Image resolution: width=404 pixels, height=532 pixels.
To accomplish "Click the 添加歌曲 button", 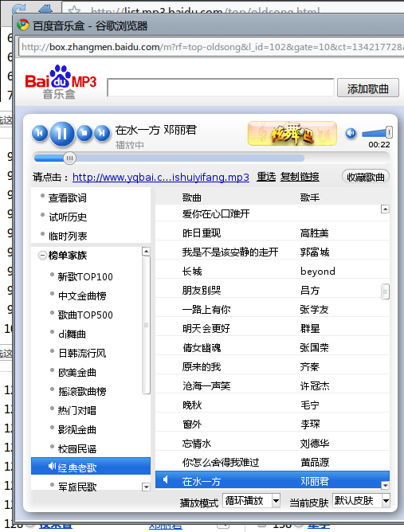I will point(367,88).
